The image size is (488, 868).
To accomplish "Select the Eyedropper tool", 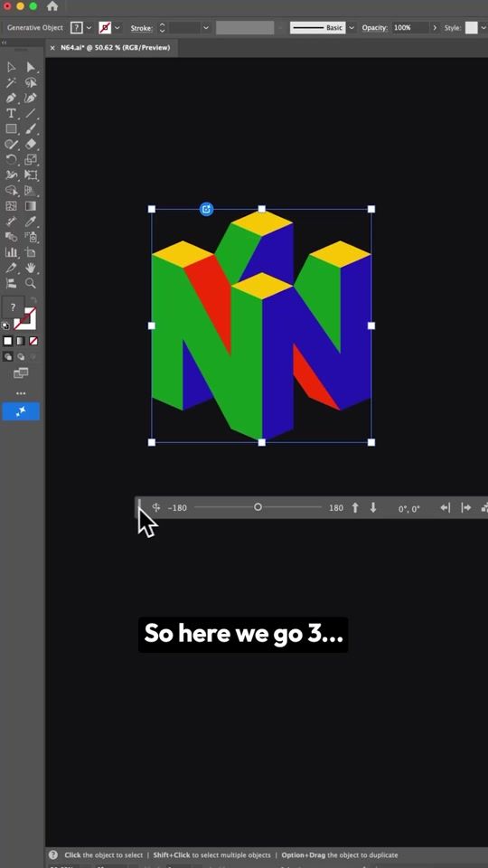I will 31,222.
